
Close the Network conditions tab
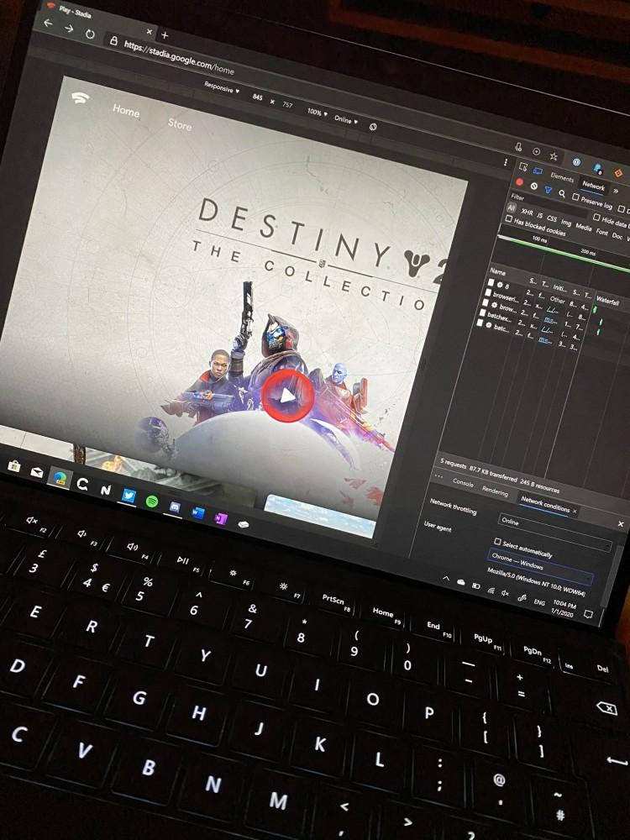coord(575,511)
